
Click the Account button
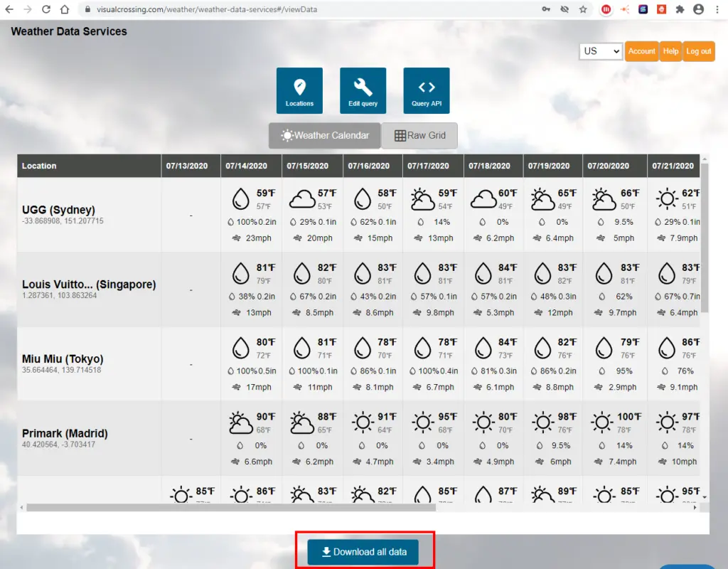coord(641,51)
